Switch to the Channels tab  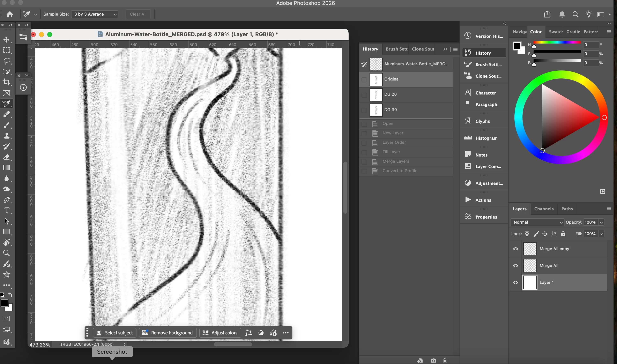tap(544, 209)
